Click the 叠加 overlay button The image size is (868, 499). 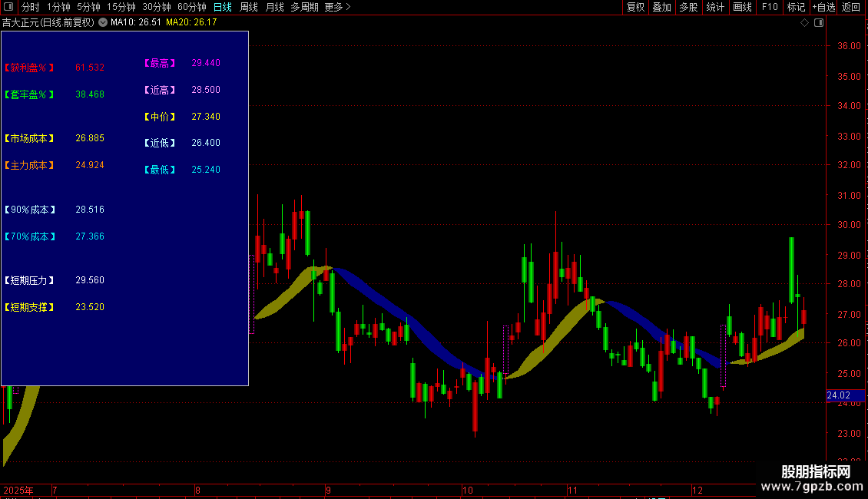(x=662, y=7)
